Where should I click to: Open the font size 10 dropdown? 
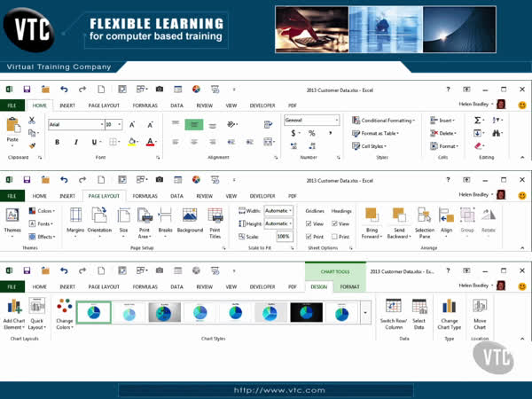point(119,124)
